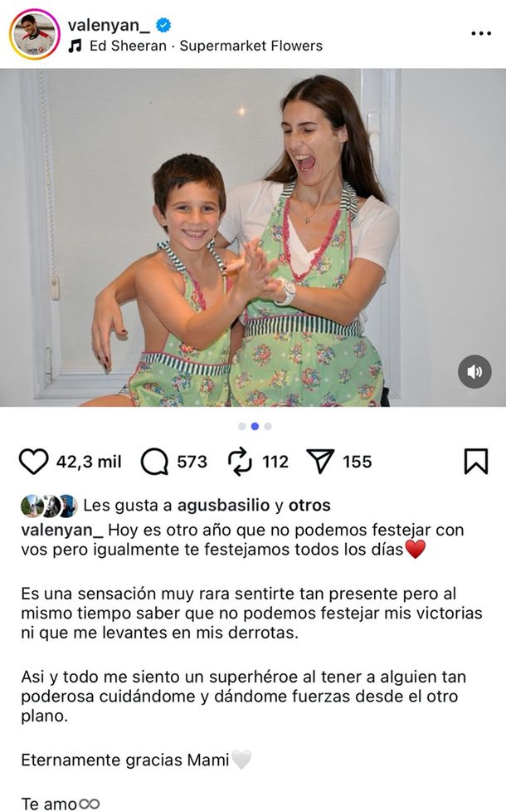Tap the photo of mother and child

tap(253, 237)
